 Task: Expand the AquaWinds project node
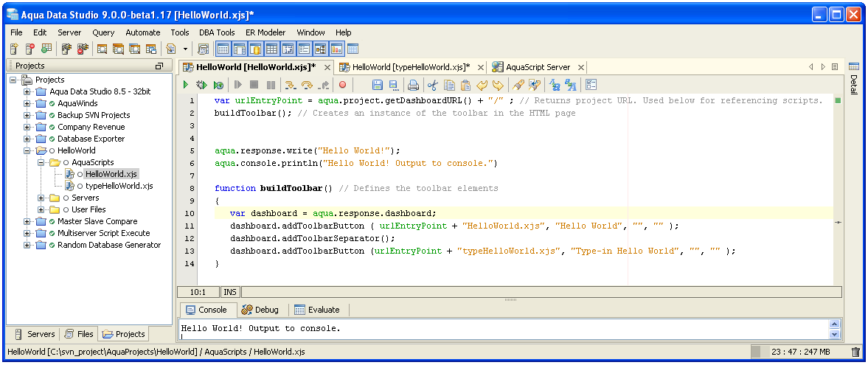(27, 103)
